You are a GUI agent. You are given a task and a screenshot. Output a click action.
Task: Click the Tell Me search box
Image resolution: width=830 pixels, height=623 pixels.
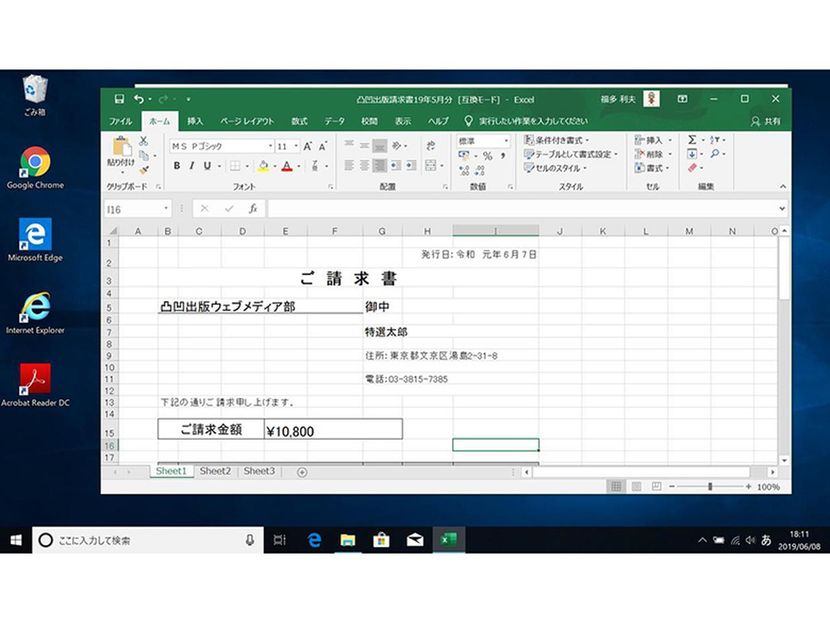tap(527, 121)
